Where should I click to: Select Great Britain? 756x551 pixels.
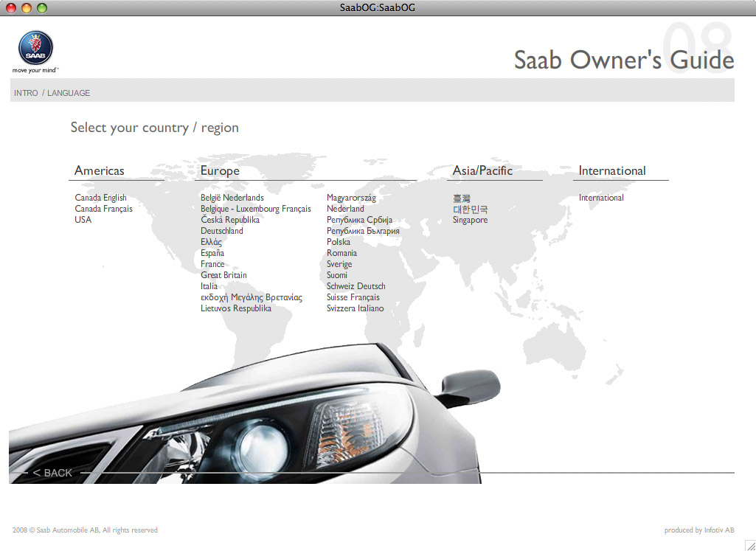pyautogui.click(x=223, y=275)
